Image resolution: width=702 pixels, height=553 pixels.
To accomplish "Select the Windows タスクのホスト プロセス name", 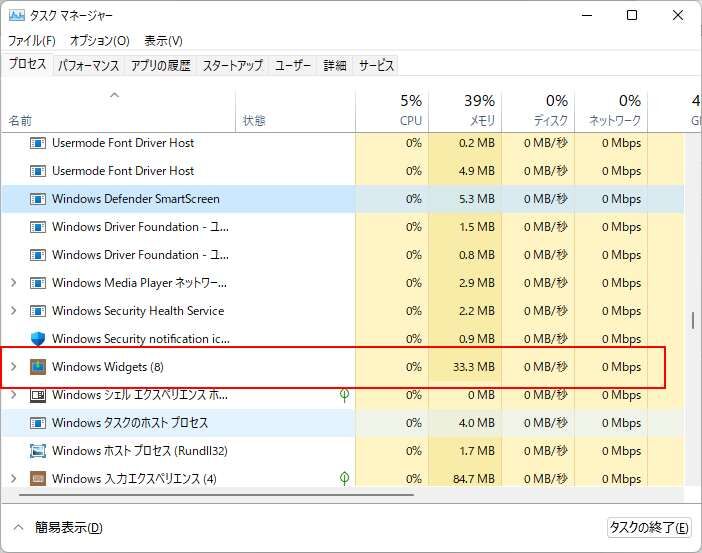I will [x=130, y=423].
